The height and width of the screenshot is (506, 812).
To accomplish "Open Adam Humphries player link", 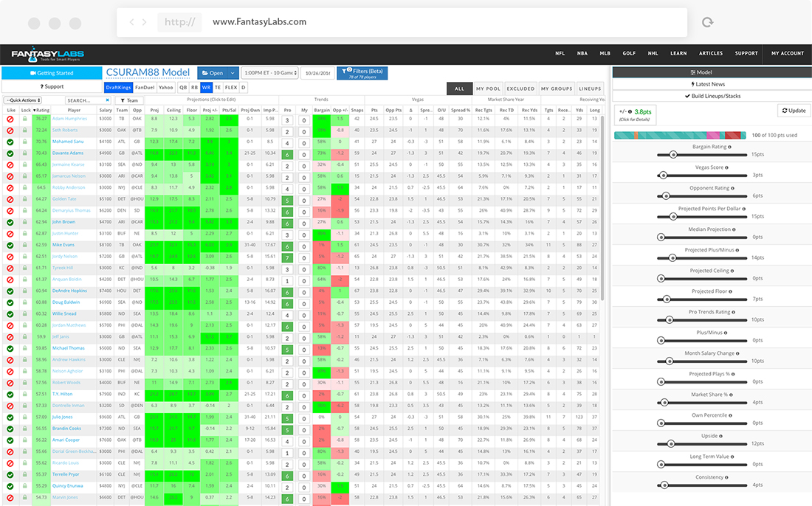I will pyautogui.click(x=69, y=119).
